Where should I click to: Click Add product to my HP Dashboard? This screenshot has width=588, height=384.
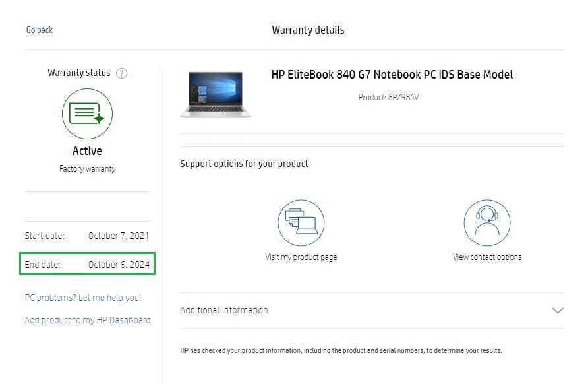(88, 320)
